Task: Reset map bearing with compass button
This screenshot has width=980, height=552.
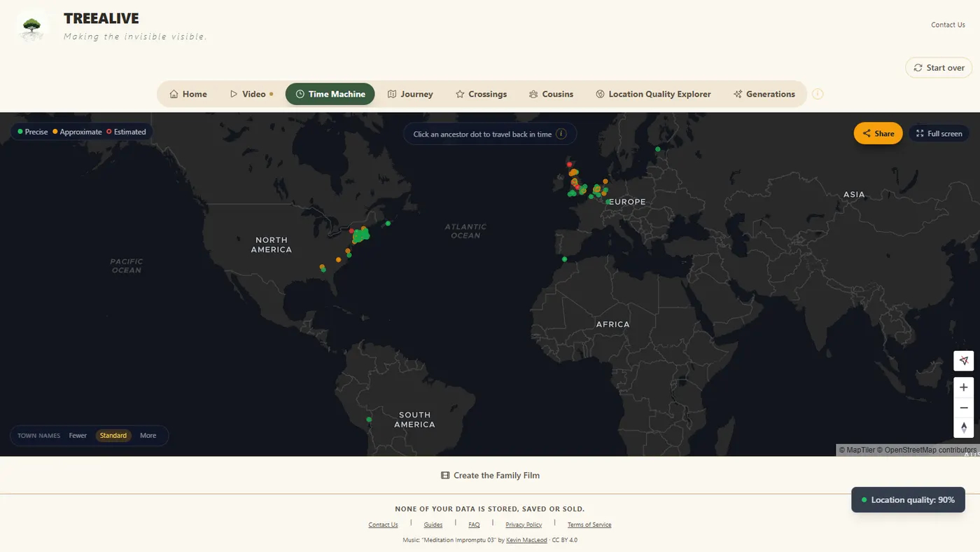Action: (x=964, y=427)
